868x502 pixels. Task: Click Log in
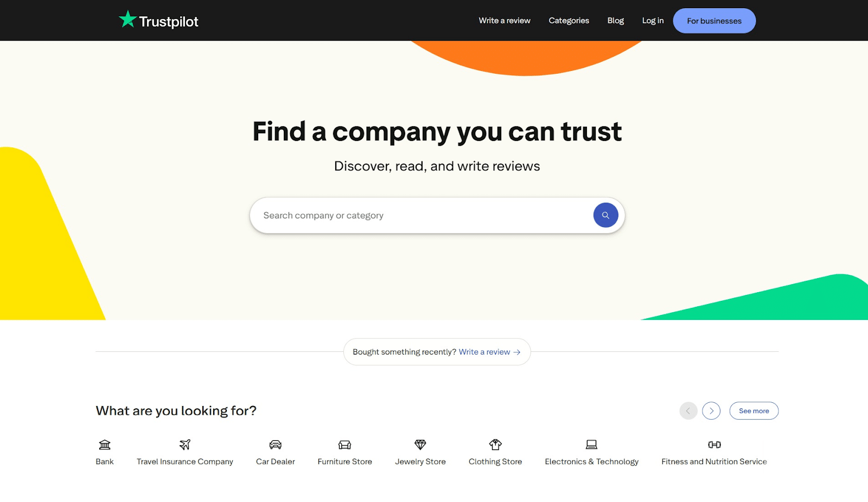coord(653,20)
